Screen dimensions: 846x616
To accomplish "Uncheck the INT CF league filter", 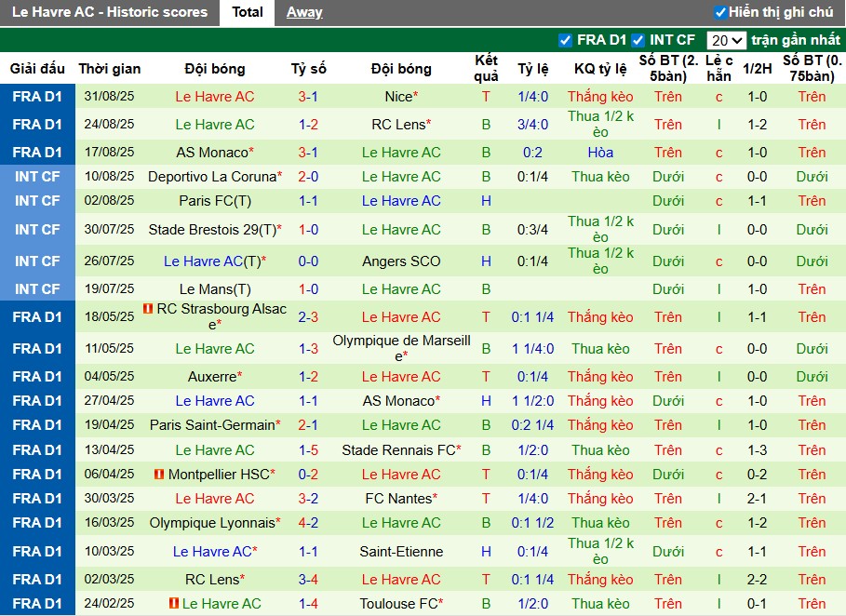I will [638, 40].
